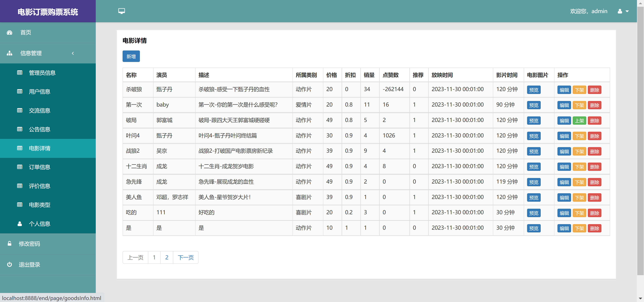This screenshot has height=302, width=644.
Task: Toggle 杀破狼 movie with 下架 button
Action: pyautogui.click(x=579, y=90)
